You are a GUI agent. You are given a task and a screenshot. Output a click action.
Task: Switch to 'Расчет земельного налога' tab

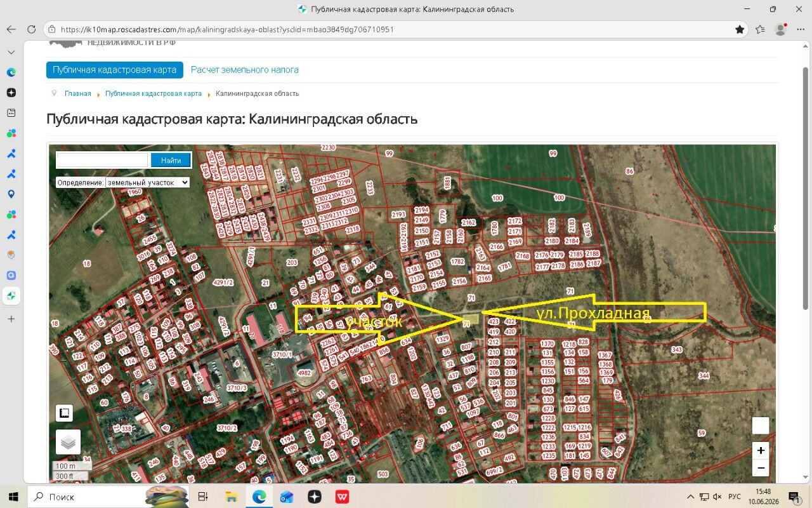(245, 70)
